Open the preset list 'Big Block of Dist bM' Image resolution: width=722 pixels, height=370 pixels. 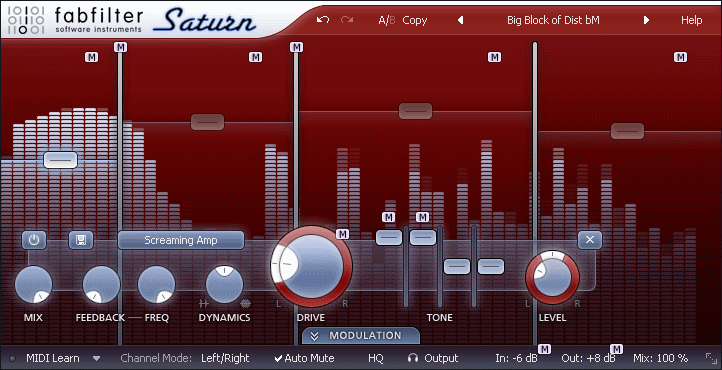click(x=553, y=20)
